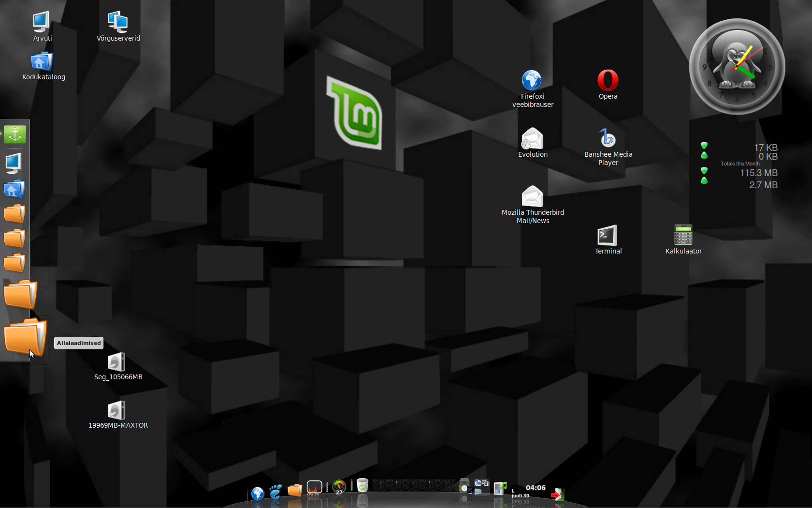
Task: Open the Allalaadimised folder in side dock
Action: [25, 337]
